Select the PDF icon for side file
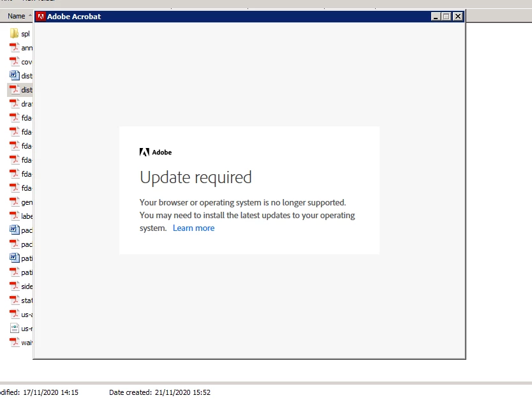Screen dimensions: 532x400 pos(14,286)
